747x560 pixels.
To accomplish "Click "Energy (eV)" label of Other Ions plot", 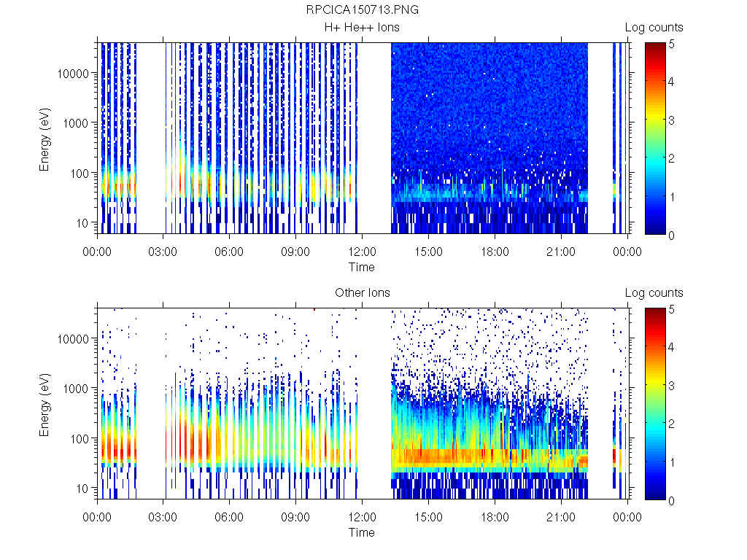I will pos(44,405).
